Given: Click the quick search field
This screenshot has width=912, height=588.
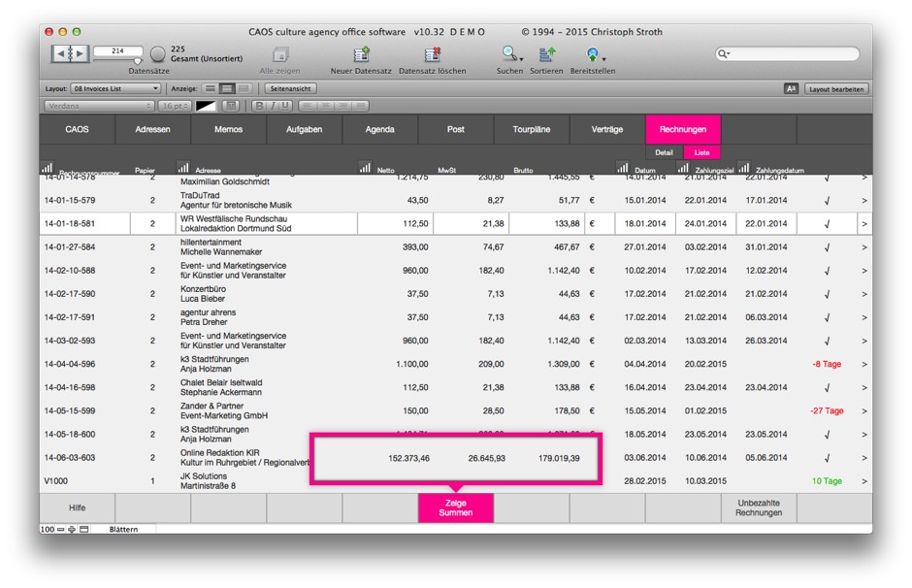Looking at the screenshot, I should point(788,54).
